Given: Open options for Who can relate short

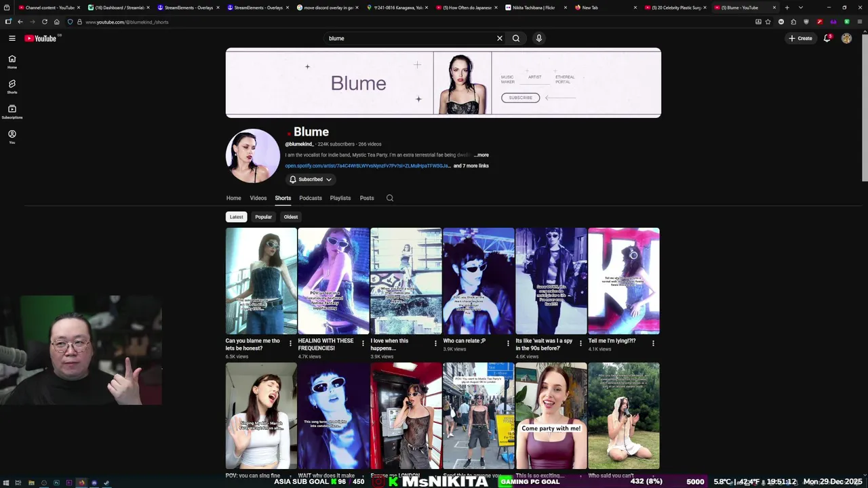Looking at the screenshot, I should (508, 344).
